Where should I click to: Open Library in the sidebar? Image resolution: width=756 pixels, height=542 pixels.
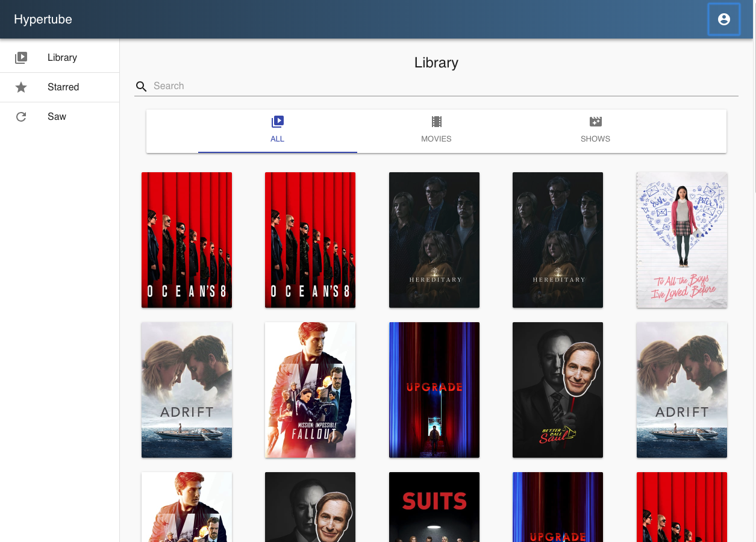point(60,58)
